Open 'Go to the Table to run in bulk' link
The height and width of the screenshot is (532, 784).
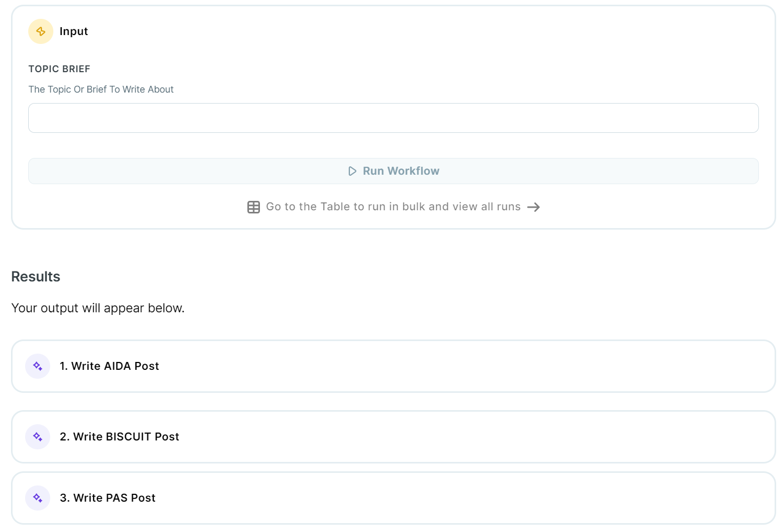point(393,207)
